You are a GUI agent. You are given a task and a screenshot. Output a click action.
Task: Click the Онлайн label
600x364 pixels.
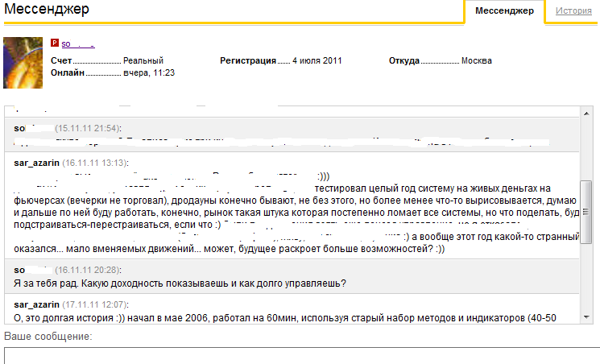point(68,72)
